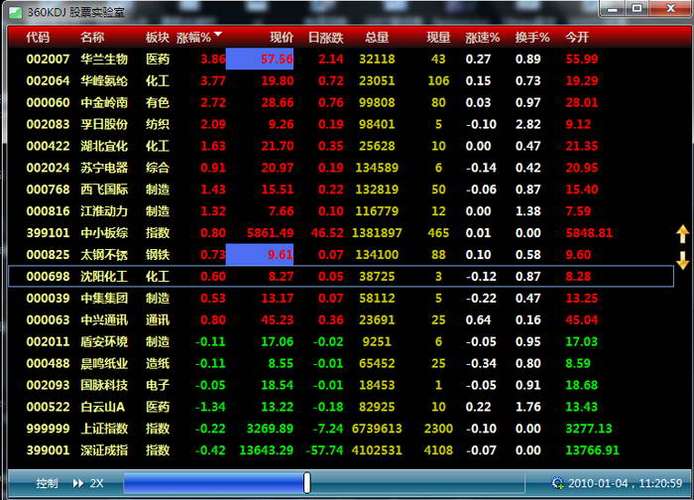
Task: Click the clock icon beside the date
Action: 557,483
